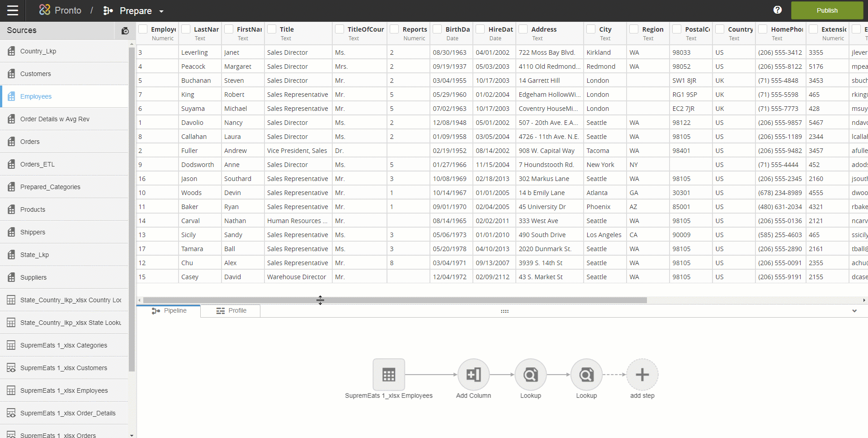Open the hamburger main menu
Viewport: 868px width, 438px height.
[x=13, y=10]
